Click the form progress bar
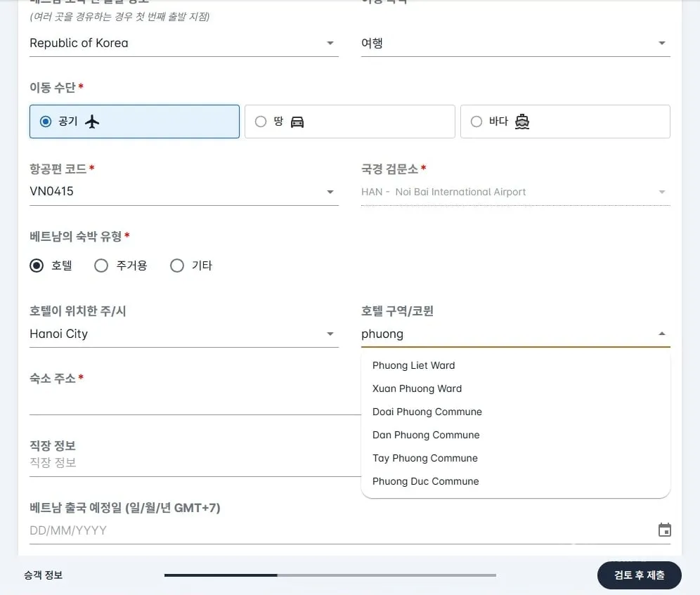 [330, 575]
